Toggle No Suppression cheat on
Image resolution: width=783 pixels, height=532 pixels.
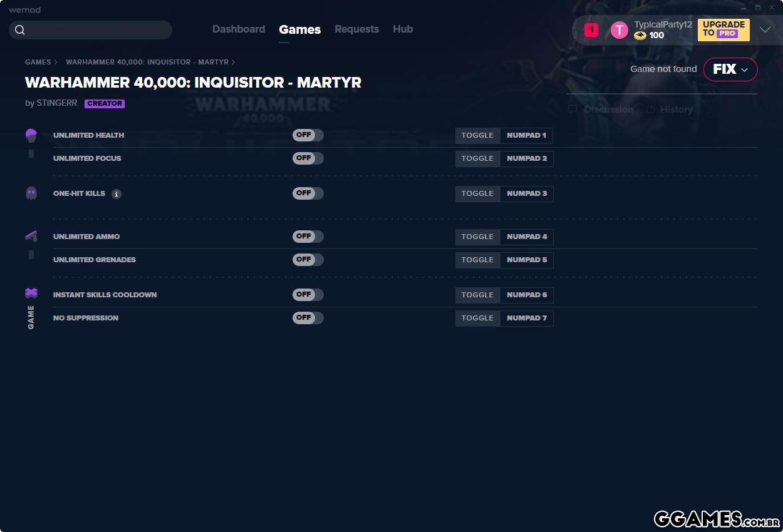308,318
